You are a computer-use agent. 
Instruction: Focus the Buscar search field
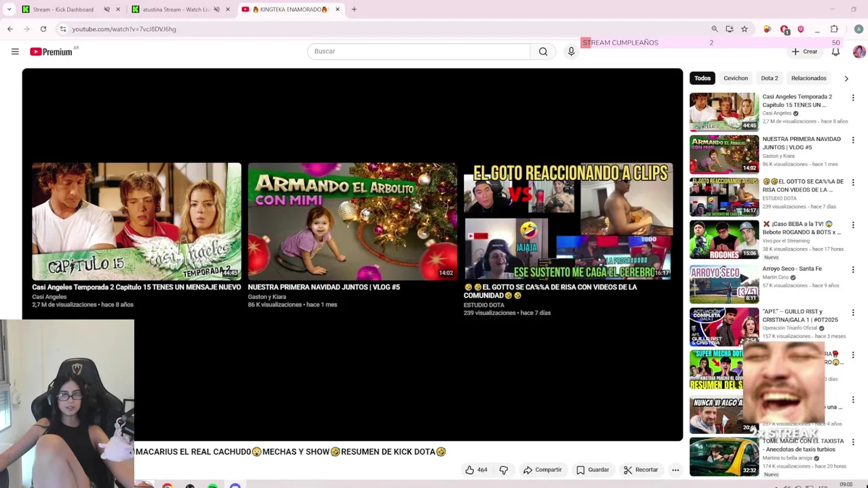(x=419, y=52)
